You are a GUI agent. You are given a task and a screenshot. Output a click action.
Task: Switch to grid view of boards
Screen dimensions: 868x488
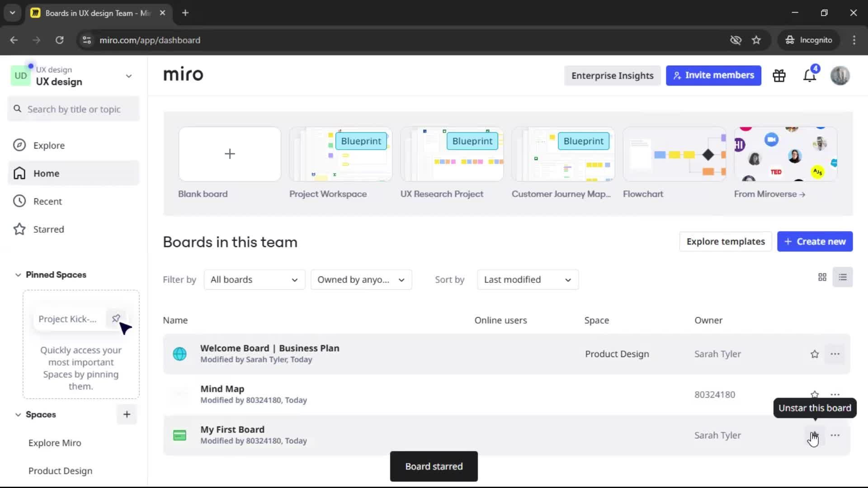(822, 277)
